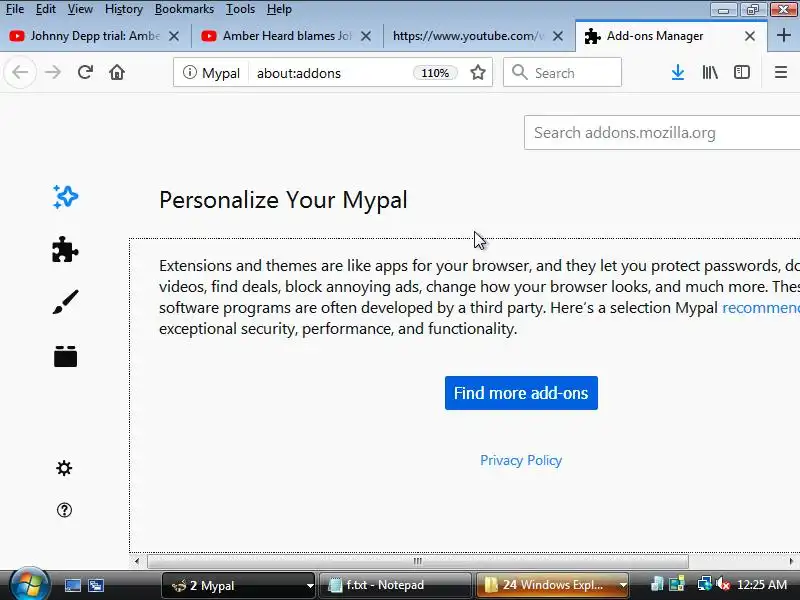Screen dimensions: 800x600
Task: Click the Personalize Your Mypal heading
Action: point(283,199)
